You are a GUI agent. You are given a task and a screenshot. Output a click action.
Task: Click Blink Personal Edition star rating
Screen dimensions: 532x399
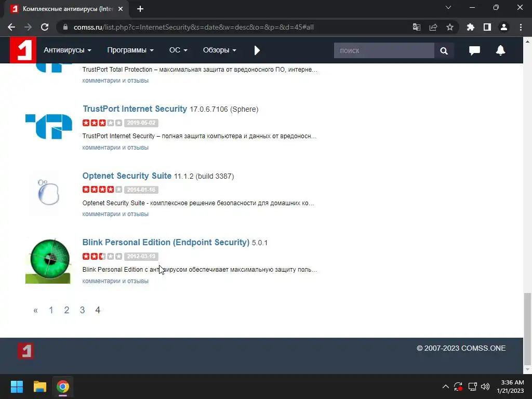(102, 256)
